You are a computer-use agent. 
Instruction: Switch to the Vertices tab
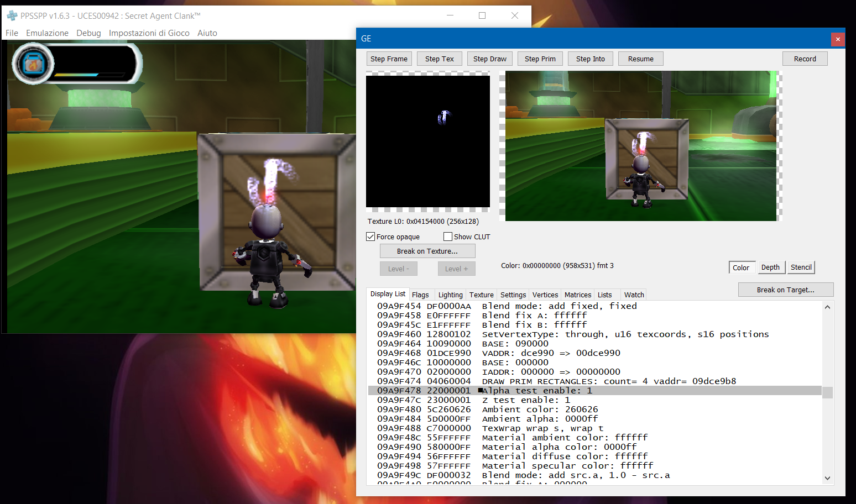coord(545,295)
